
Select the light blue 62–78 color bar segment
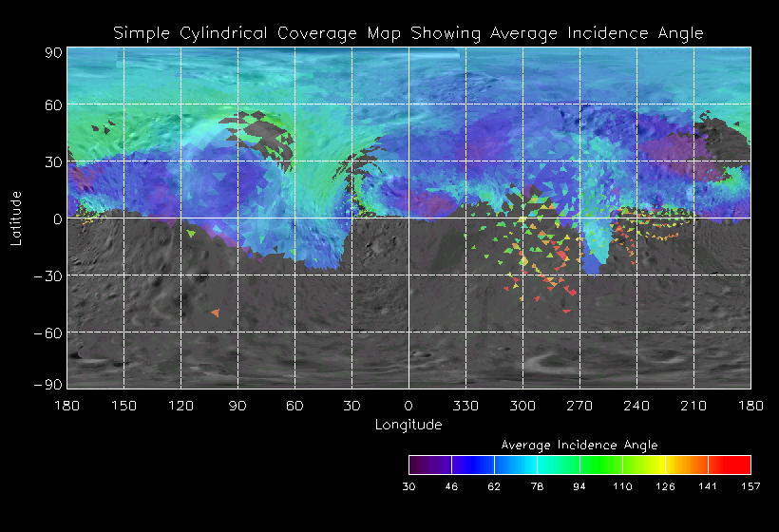click(516, 465)
